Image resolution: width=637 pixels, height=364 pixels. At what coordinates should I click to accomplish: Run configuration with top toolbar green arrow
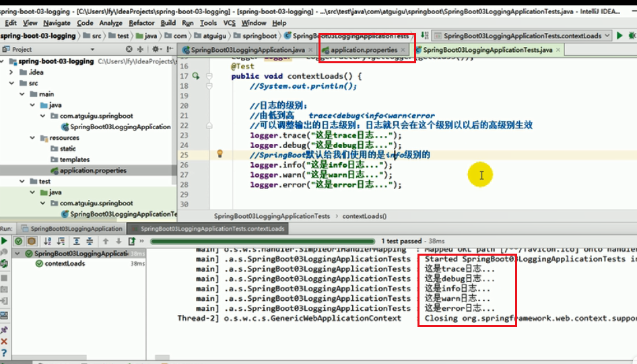[x=619, y=36]
